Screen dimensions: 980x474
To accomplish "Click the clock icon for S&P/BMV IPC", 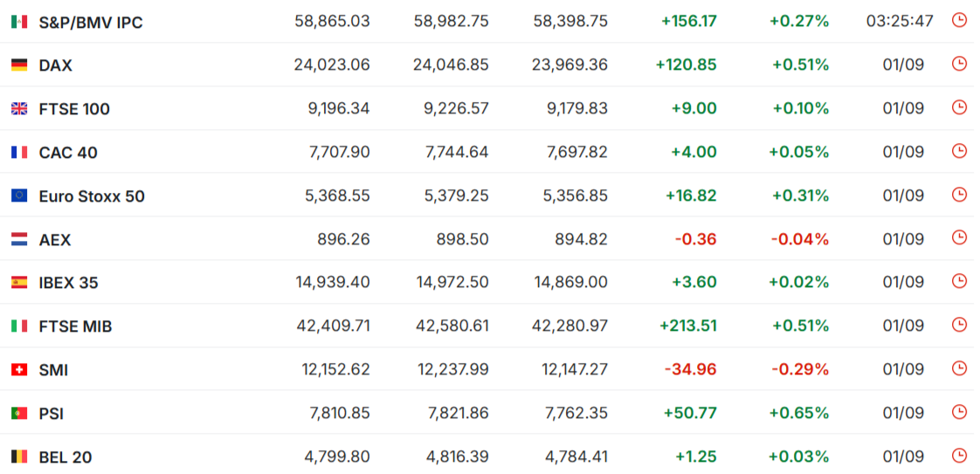I will (x=959, y=20).
